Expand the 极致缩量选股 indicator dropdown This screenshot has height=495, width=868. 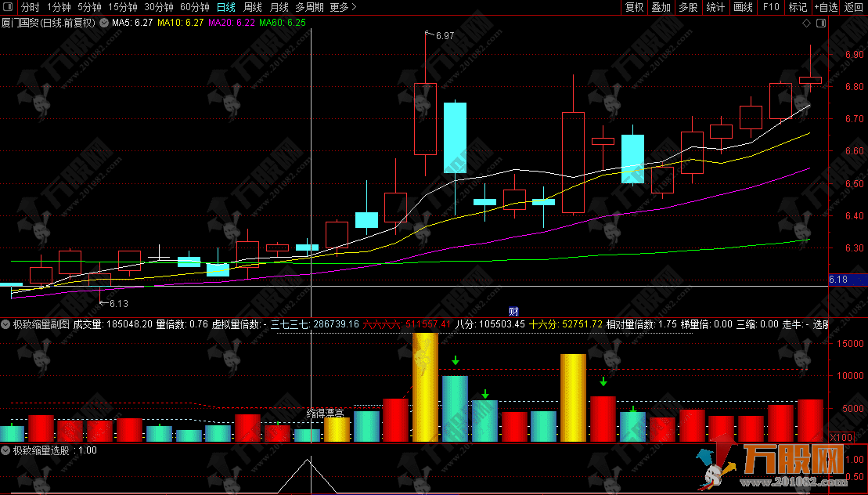[6, 450]
